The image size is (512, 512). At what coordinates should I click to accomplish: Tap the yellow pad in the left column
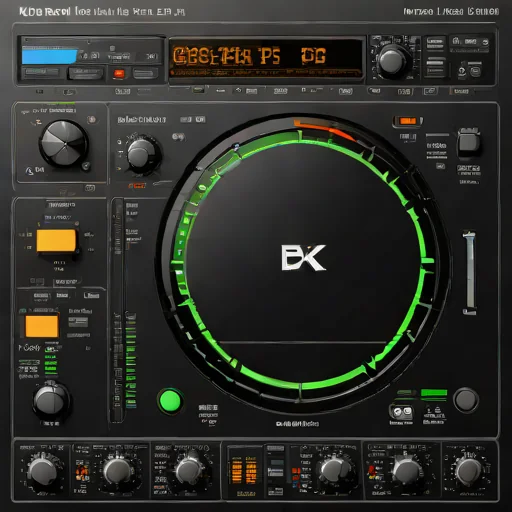(56, 240)
